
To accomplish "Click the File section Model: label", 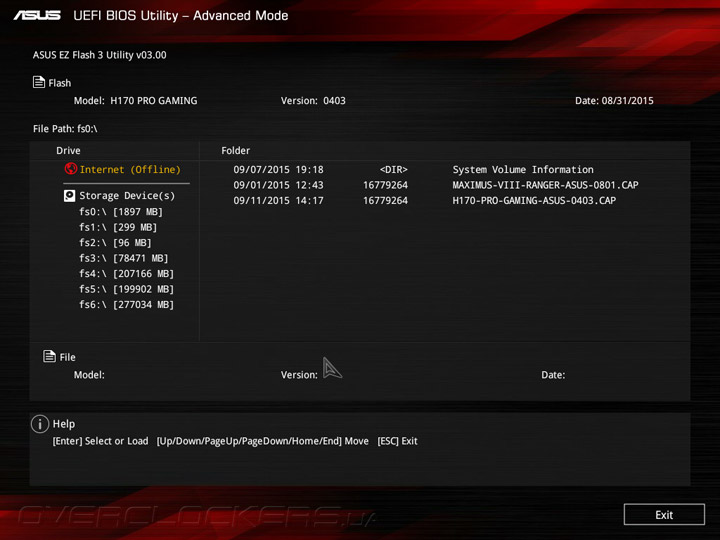I will click(89, 375).
